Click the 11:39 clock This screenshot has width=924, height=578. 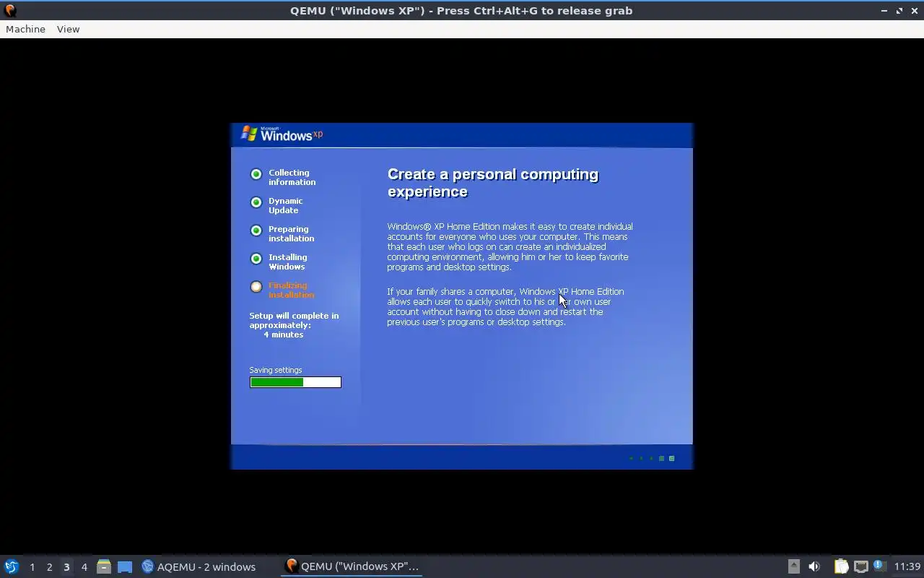pos(907,566)
